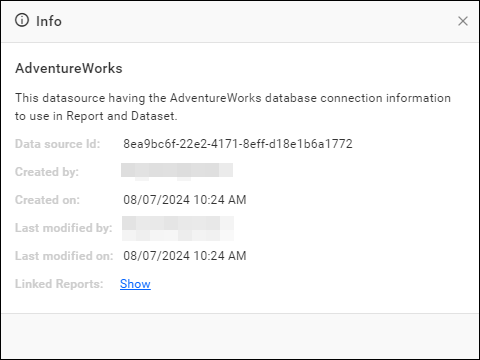Click the 'Data source Id:' label
The image size is (480, 360).
[58, 144]
